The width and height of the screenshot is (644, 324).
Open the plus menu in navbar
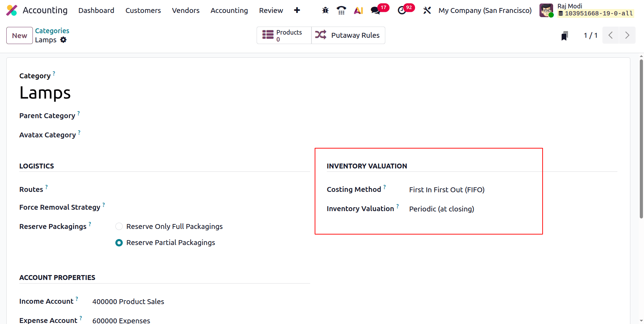pyautogui.click(x=297, y=10)
